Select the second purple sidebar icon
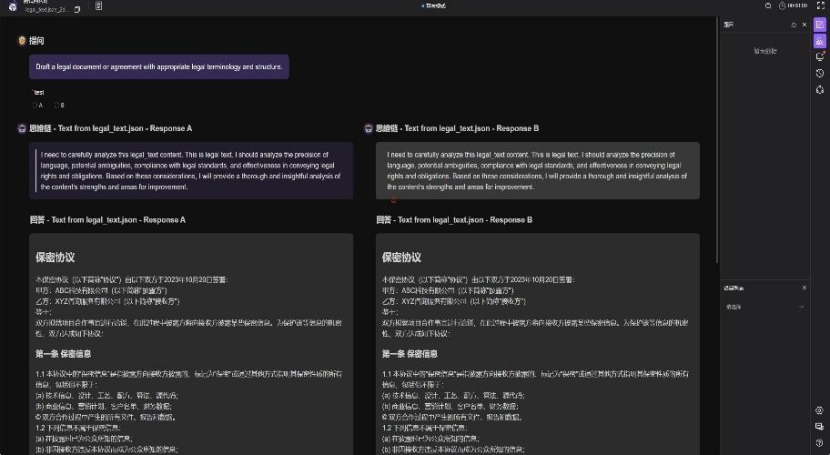Screen dimensions: 830x455 tap(820, 41)
